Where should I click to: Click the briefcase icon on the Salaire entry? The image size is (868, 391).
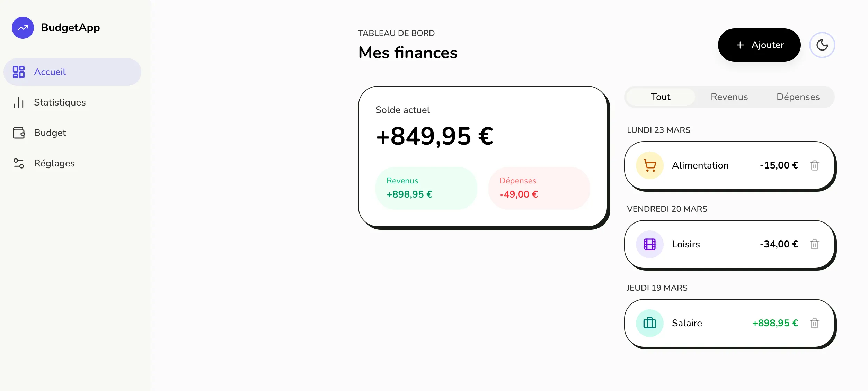coord(649,323)
